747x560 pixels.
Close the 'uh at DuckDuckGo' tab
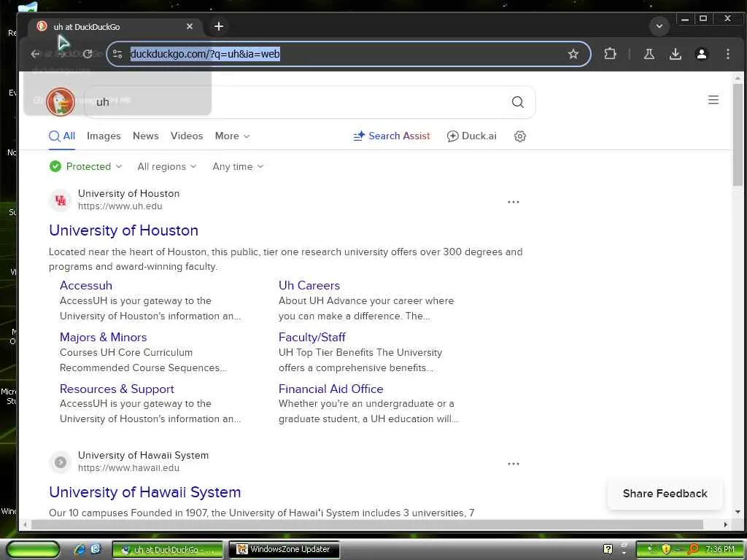coord(190,27)
